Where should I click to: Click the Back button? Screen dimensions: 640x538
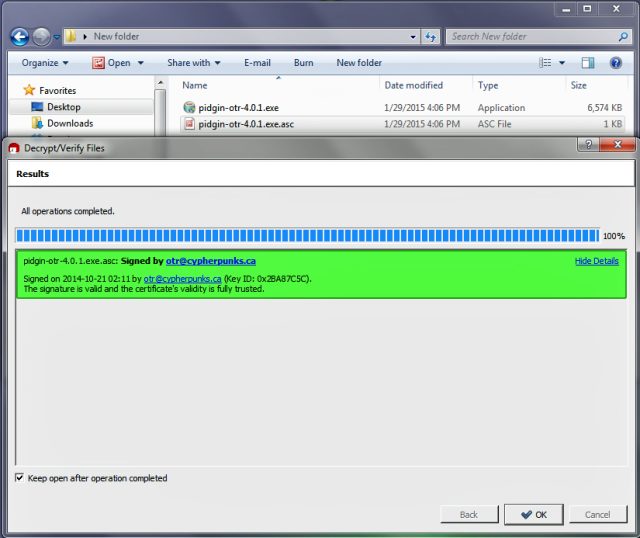point(469,514)
